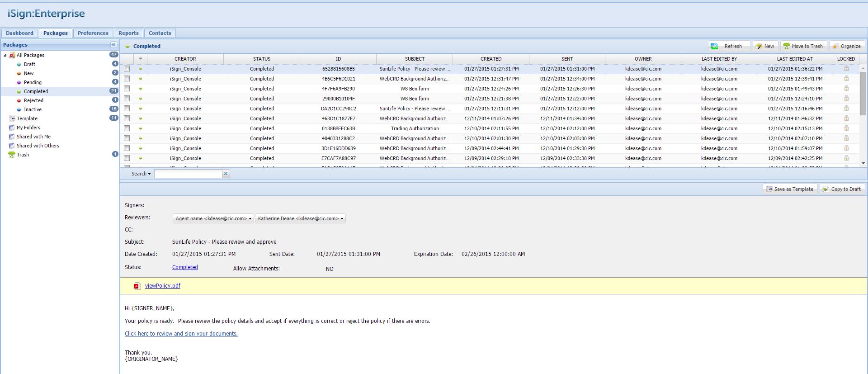
Task: Click the count badge "47" for All Packages
Action: tap(113, 55)
